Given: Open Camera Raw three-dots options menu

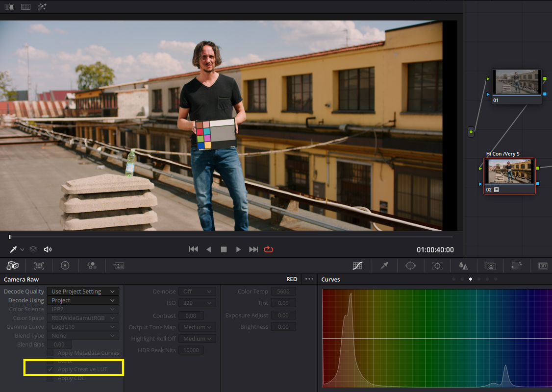Looking at the screenshot, I should (x=309, y=279).
